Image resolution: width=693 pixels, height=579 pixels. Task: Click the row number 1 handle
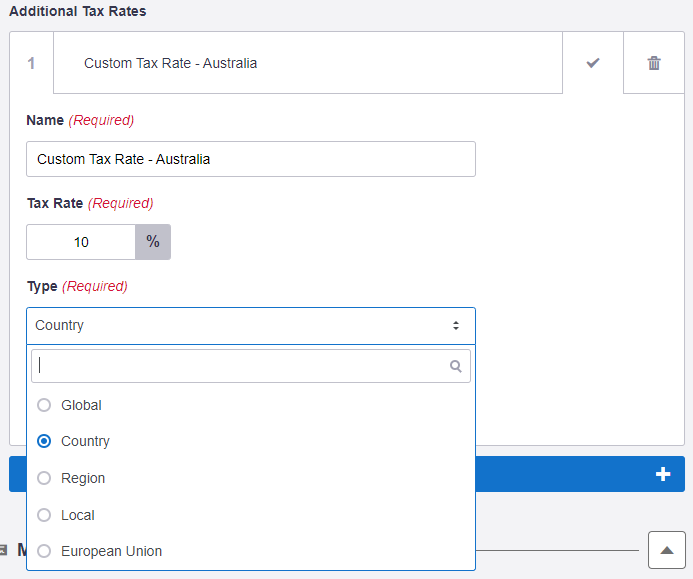coord(31,63)
